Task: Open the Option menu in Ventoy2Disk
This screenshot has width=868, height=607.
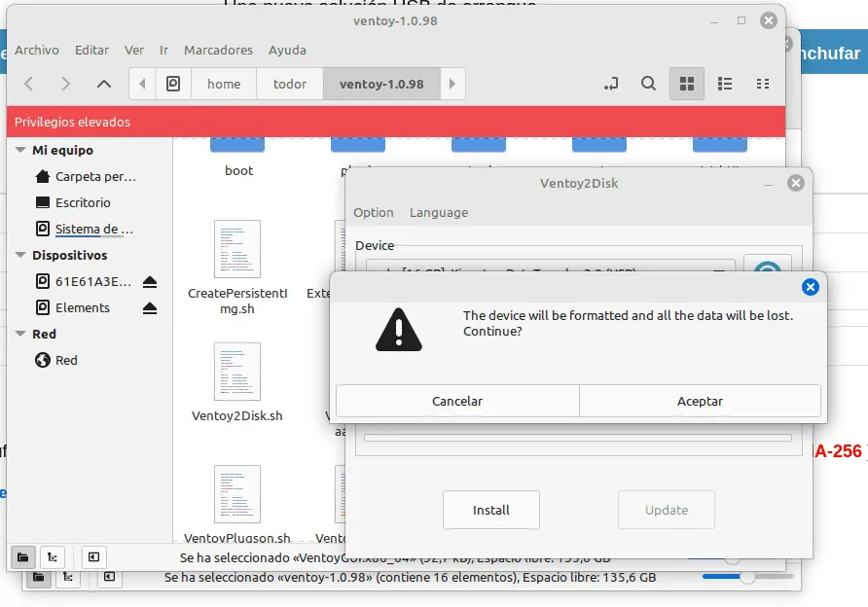Action: pyautogui.click(x=374, y=212)
